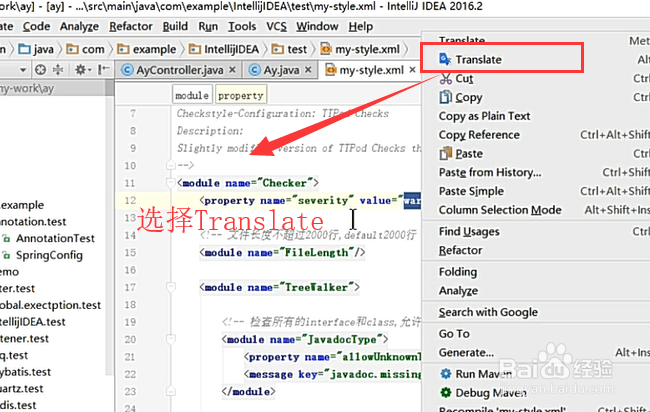Select obal.exectption.test package in tree

pyautogui.click(x=50, y=305)
